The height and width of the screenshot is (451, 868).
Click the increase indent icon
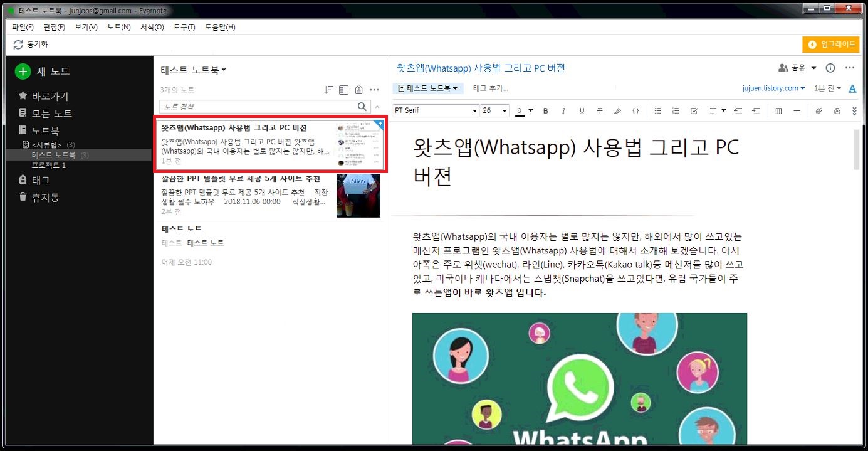(x=756, y=111)
